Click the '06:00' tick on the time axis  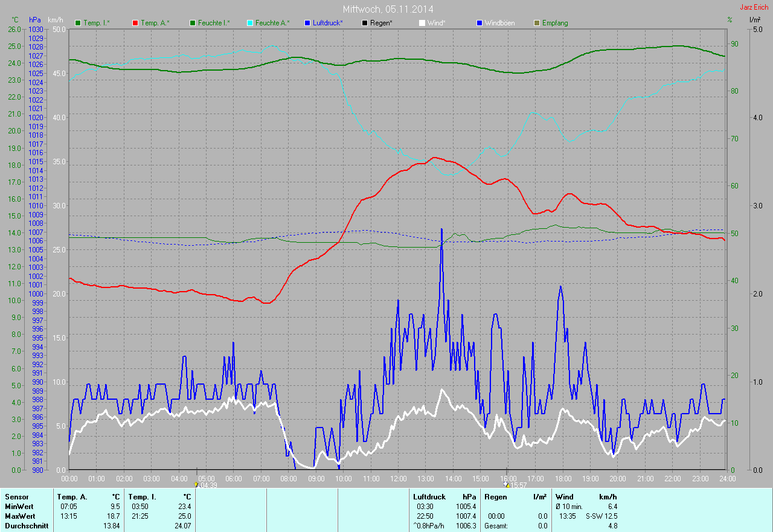234,478
